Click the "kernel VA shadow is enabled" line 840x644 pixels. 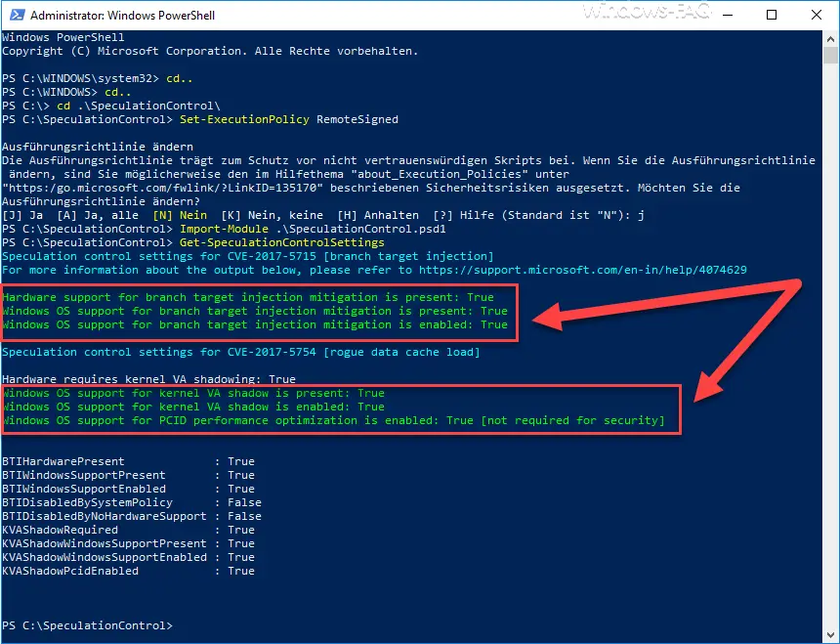click(192, 407)
